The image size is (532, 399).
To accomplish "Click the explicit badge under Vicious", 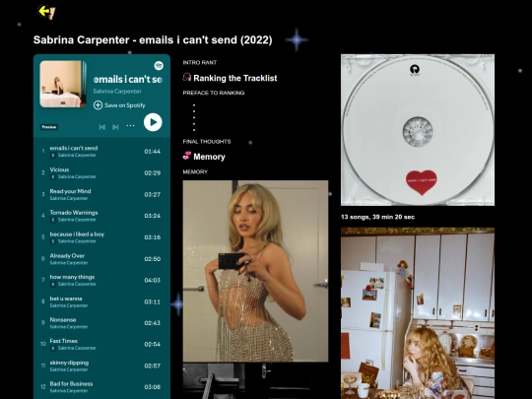I will click(53, 176).
